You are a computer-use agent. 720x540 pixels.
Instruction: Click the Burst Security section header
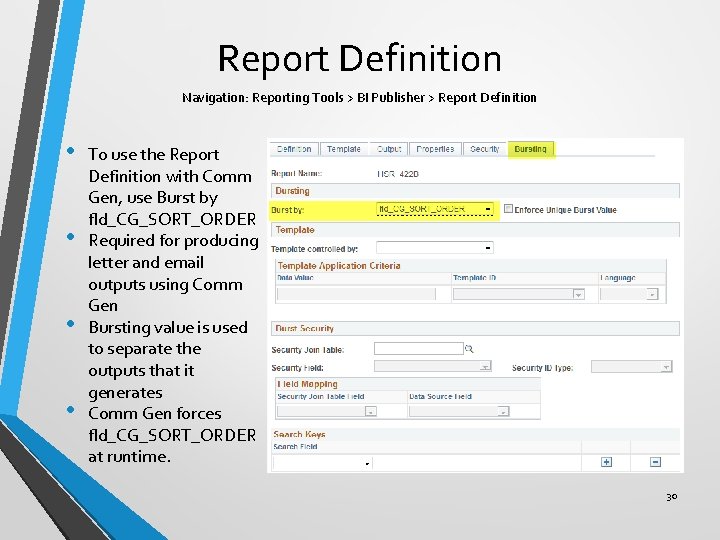475,328
